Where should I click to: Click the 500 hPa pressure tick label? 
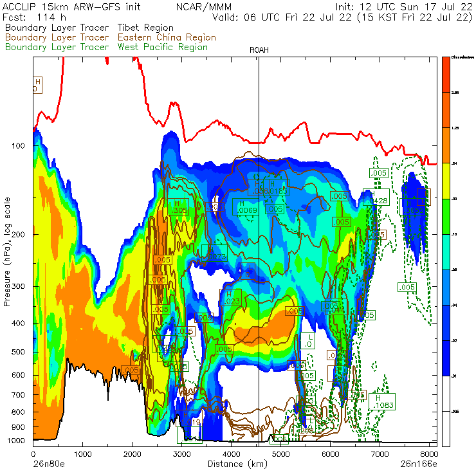coord(18,352)
